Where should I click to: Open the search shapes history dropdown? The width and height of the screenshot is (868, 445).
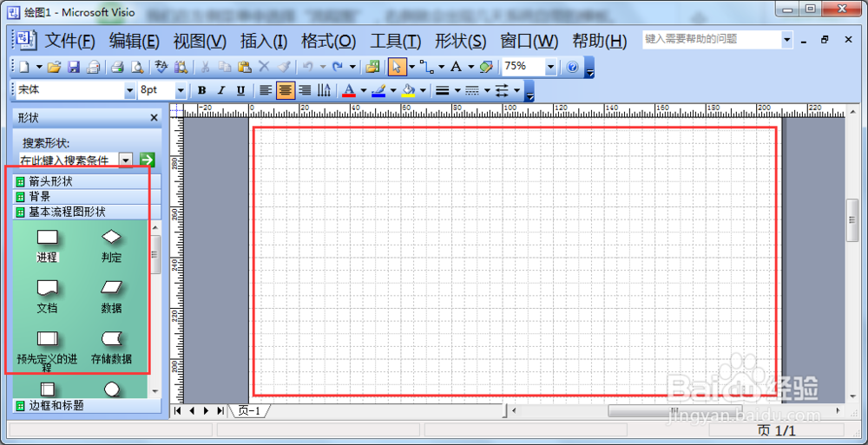(126, 160)
